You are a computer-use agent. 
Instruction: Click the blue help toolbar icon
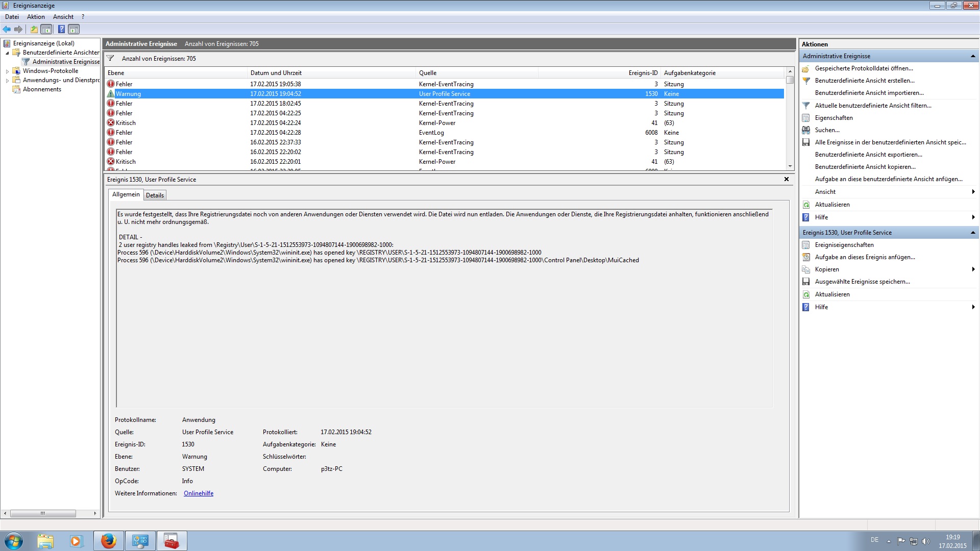tap(61, 29)
